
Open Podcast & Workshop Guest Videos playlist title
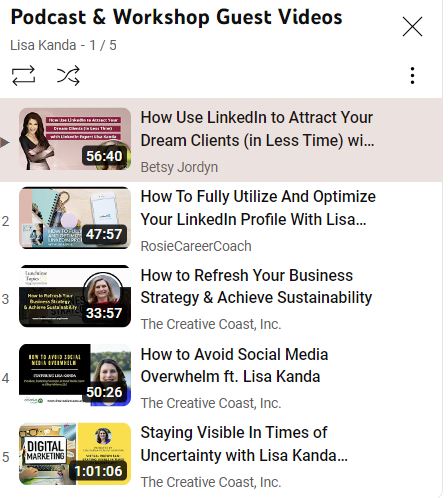click(176, 17)
